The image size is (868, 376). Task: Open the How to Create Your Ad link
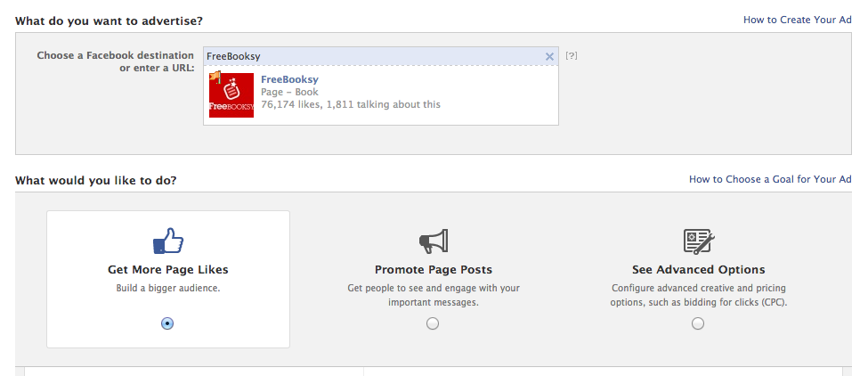[x=797, y=19]
